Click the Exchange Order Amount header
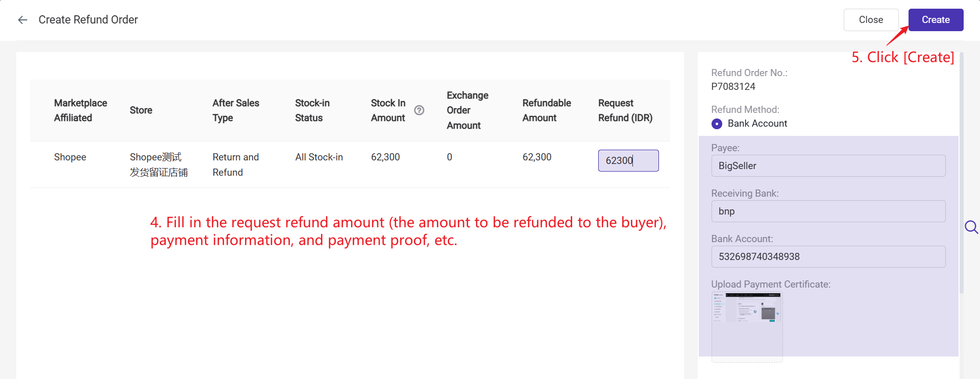The height and width of the screenshot is (379, 980). (x=467, y=110)
